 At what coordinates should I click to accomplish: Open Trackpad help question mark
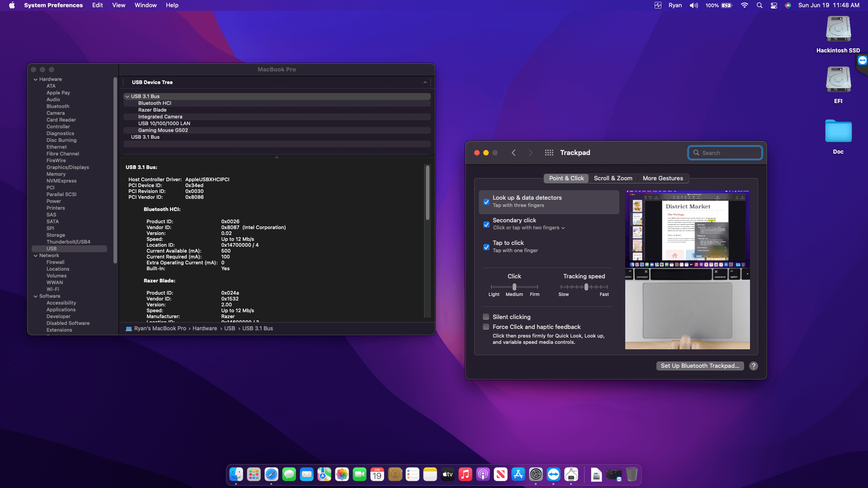[753, 366]
